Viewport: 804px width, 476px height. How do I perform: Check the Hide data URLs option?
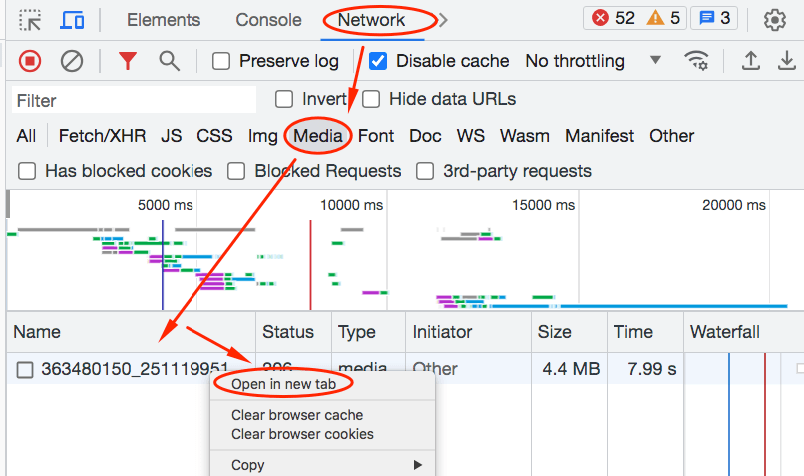pos(371,99)
